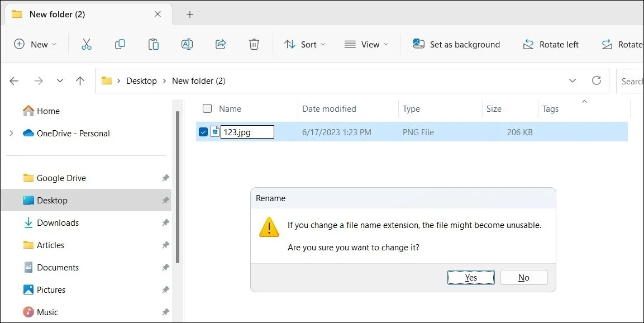Image resolution: width=644 pixels, height=323 pixels.
Task: Click the Rename toolbar icon
Action: click(x=187, y=44)
